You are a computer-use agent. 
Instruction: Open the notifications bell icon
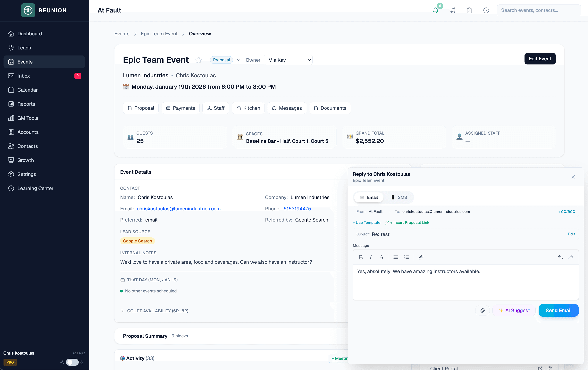point(436,11)
